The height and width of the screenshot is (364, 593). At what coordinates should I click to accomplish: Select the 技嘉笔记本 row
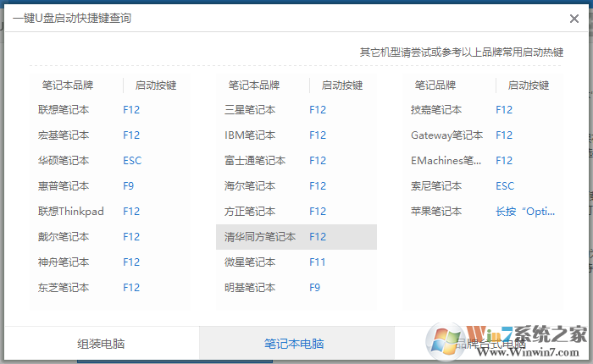coord(483,109)
